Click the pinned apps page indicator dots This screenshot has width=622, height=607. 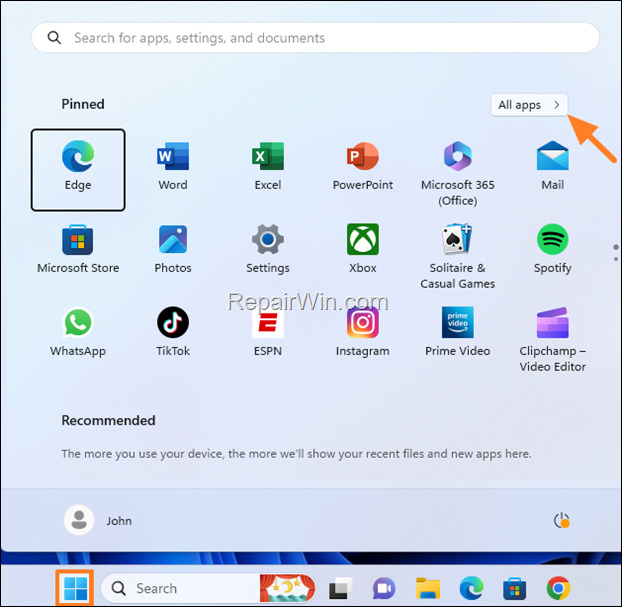[x=616, y=253]
